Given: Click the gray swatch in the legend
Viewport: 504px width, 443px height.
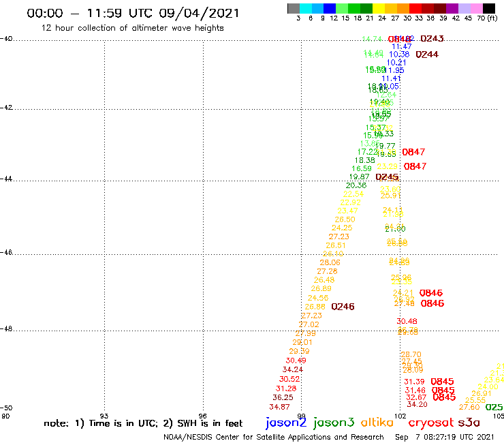Looking at the screenshot, I should [294, 8].
